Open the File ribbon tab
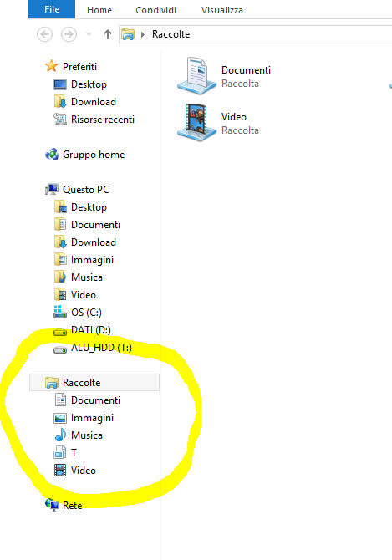Viewport: 392px width, 560px height. 52,9
